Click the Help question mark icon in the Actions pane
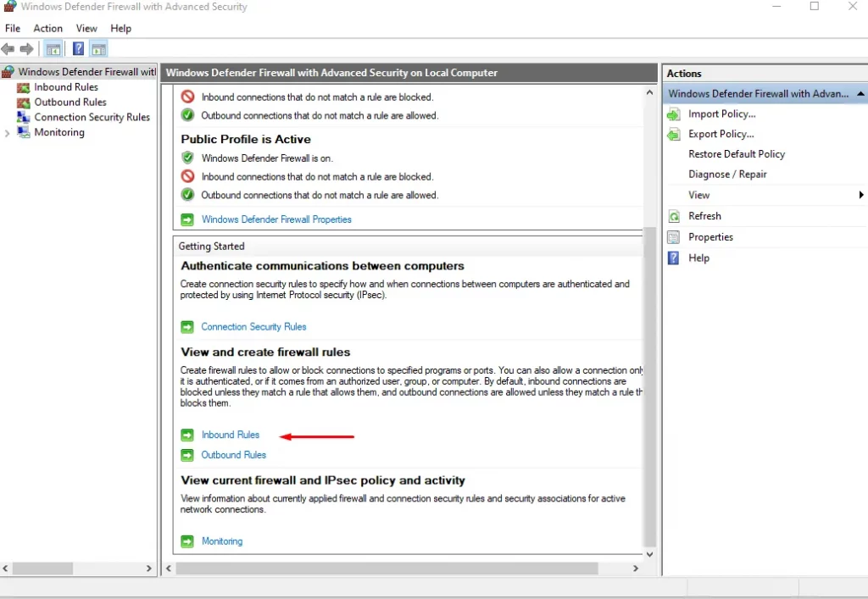This screenshot has width=868, height=599. 673,258
